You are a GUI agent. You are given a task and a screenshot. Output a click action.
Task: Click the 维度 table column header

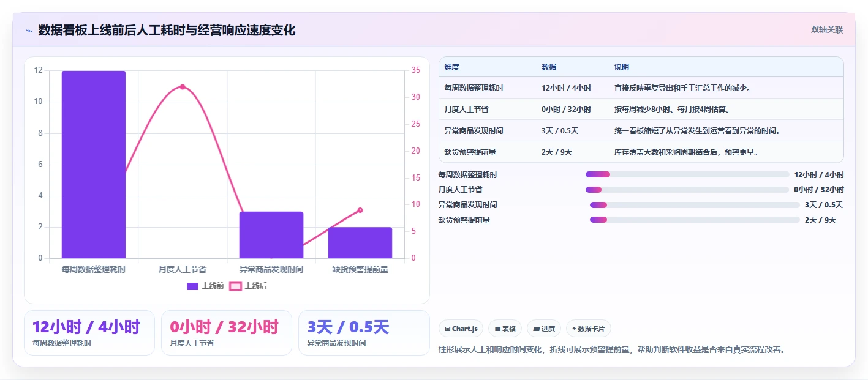pyautogui.click(x=452, y=67)
